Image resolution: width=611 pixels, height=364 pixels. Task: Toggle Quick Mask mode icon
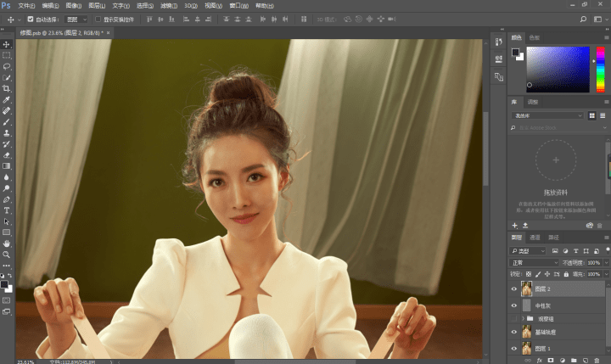pyautogui.click(x=6, y=300)
